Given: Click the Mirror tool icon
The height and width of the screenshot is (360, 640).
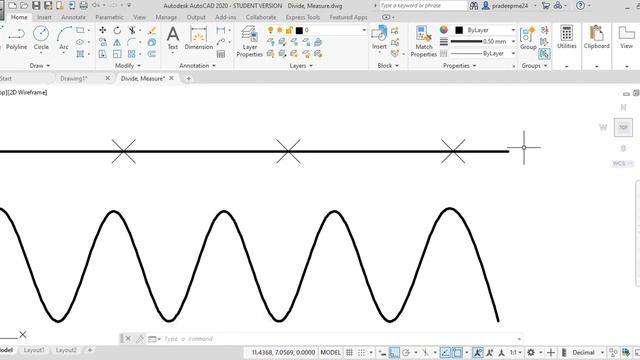Looking at the screenshot, I should pyautogui.click(x=117, y=42).
